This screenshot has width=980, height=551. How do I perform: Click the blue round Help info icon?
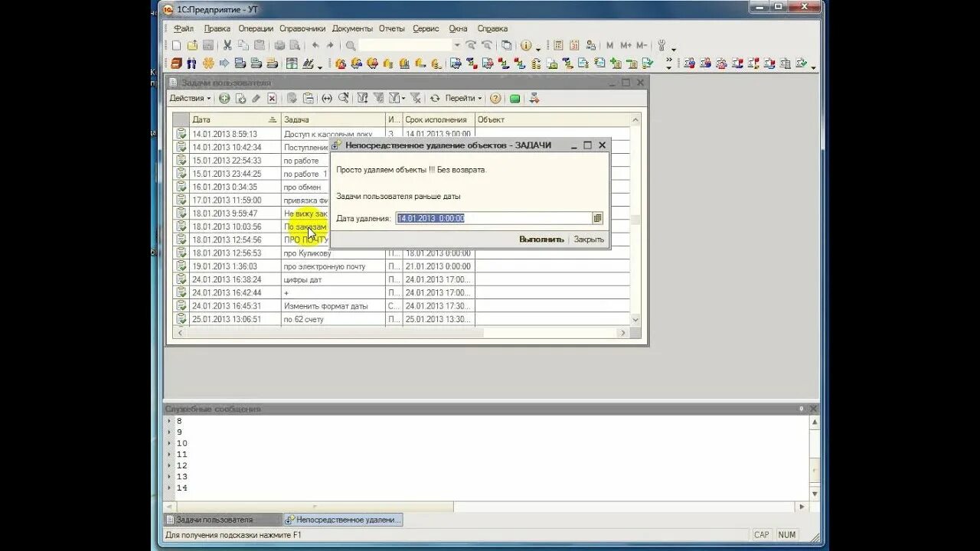tap(526, 45)
